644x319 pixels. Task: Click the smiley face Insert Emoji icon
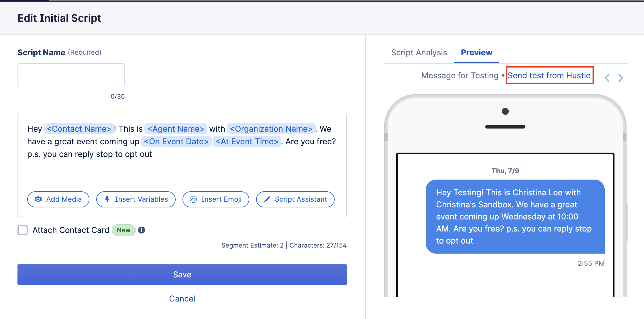193,199
